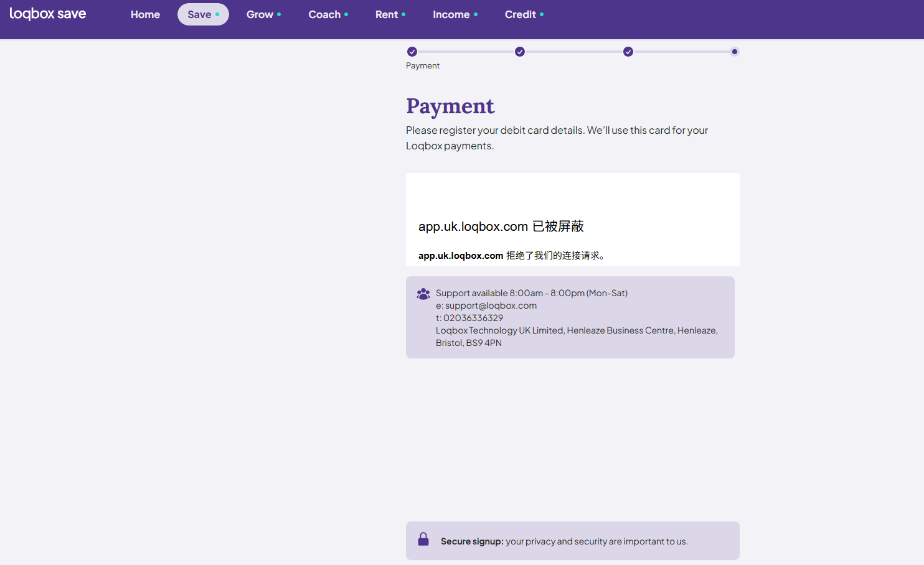Click the final current step dot

coord(735,52)
